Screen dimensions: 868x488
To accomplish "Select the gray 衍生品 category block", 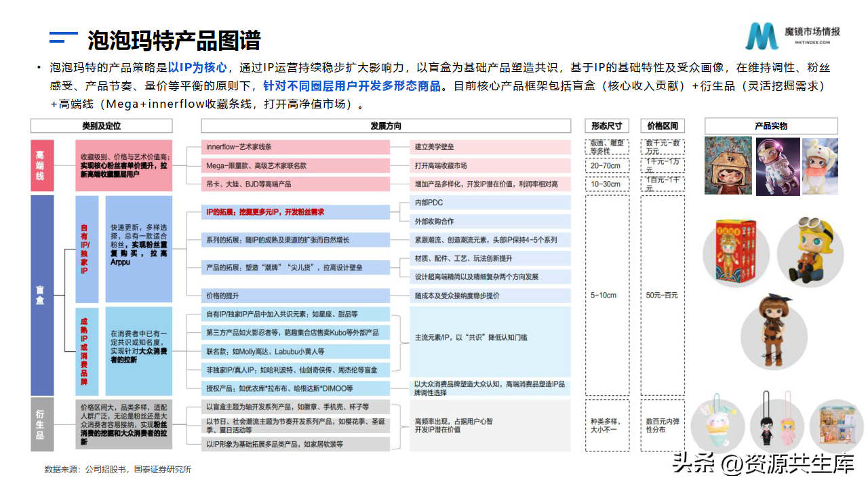I will (41, 425).
